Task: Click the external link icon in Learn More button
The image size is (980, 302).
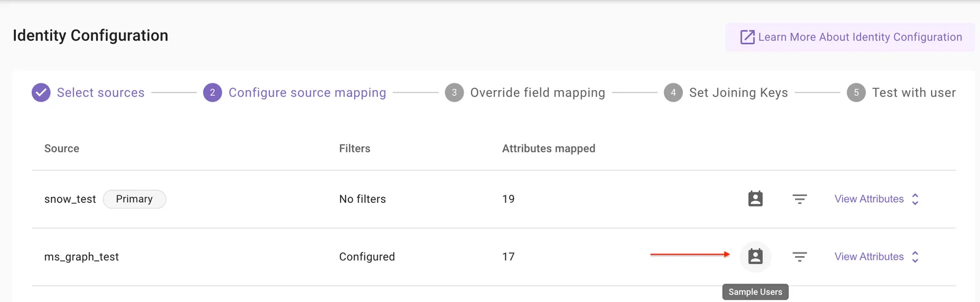Action: click(747, 37)
